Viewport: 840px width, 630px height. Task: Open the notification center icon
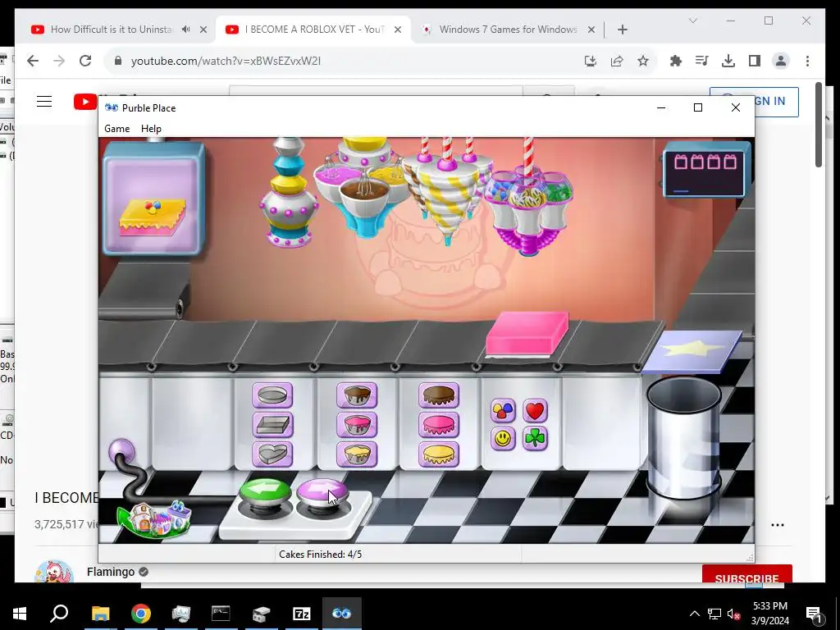tap(813, 614)
